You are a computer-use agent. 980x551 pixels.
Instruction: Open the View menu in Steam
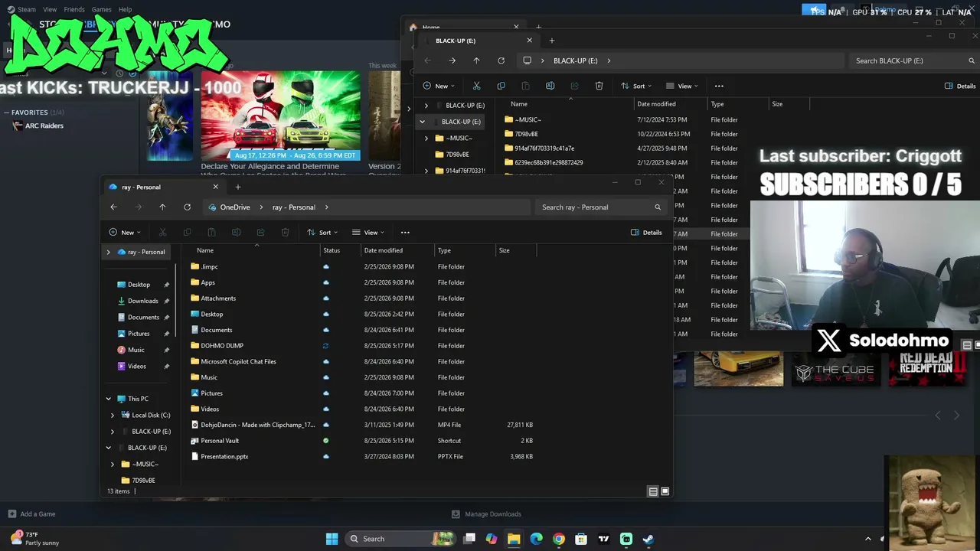(x=50, y=9)
